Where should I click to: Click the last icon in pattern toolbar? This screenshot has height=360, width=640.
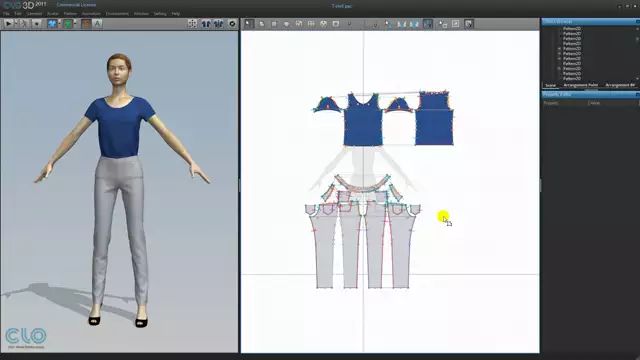(x=469, y=24)
